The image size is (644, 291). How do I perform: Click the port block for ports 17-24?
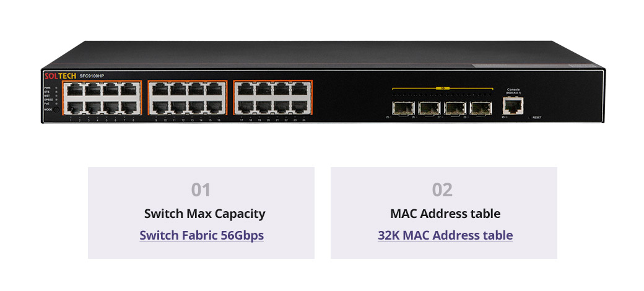pos(272,98)
